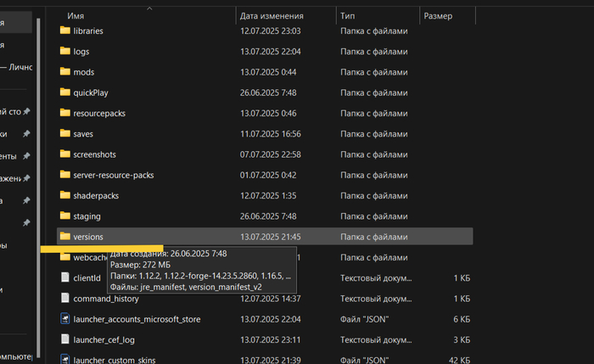Viewport: 594px width, 364px height.
Task: Select the staging folder entry
Action: pyautogui.click(x=87, y=216)
